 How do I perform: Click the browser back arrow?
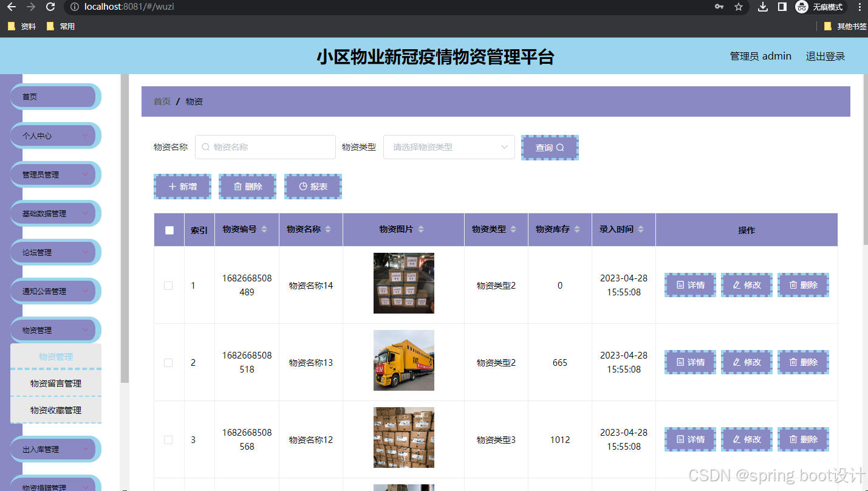coord(12,7)
